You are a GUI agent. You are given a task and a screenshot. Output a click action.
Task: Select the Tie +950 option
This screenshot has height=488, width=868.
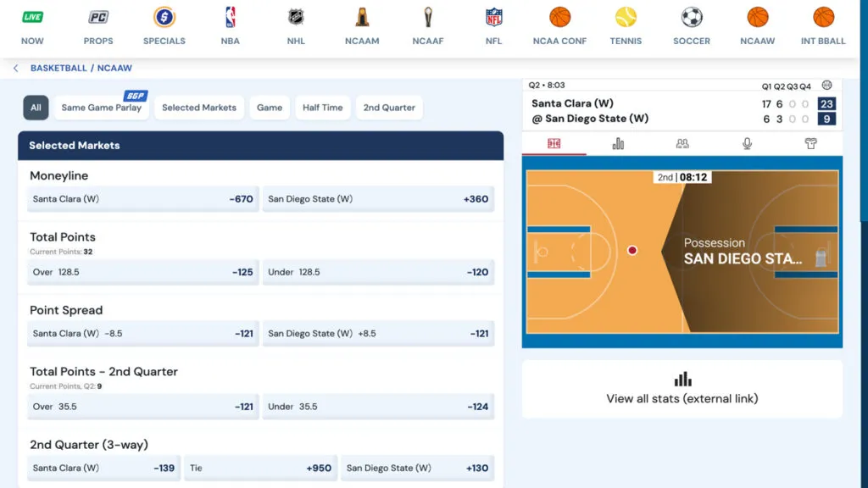261,468
